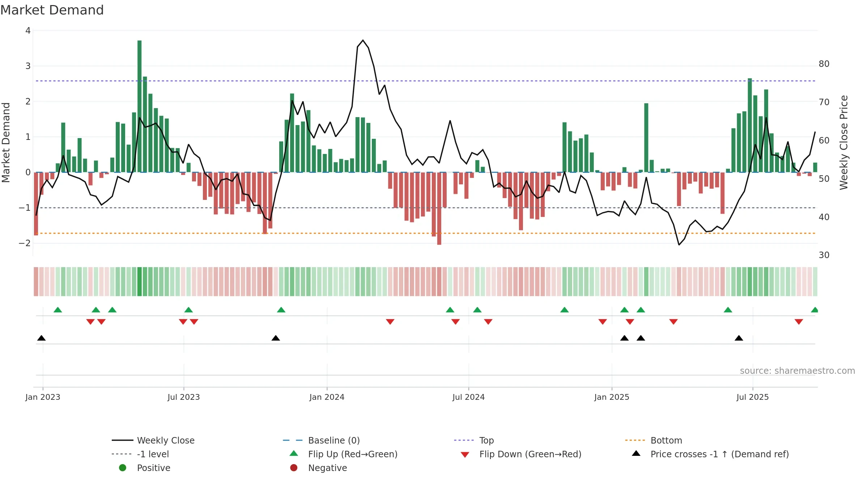Toggle the Bottom legend entry
This screenshot has width=868, height=488.
point(653,440)
